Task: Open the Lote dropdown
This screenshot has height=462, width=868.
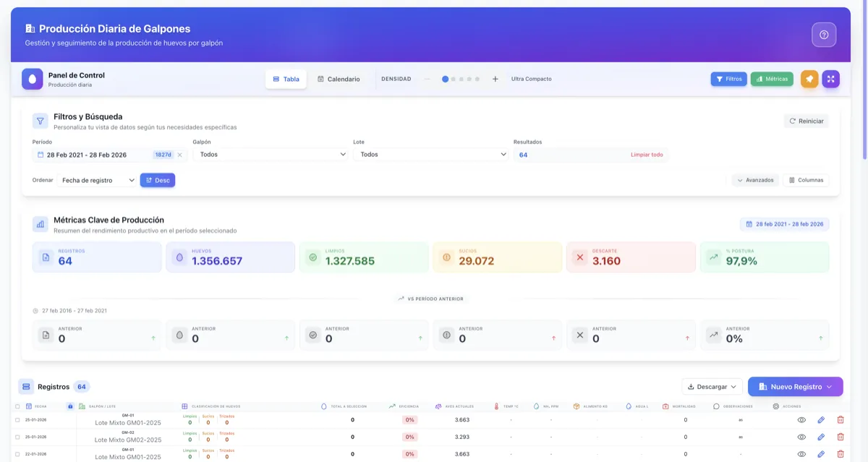Action: pos(431,155)
